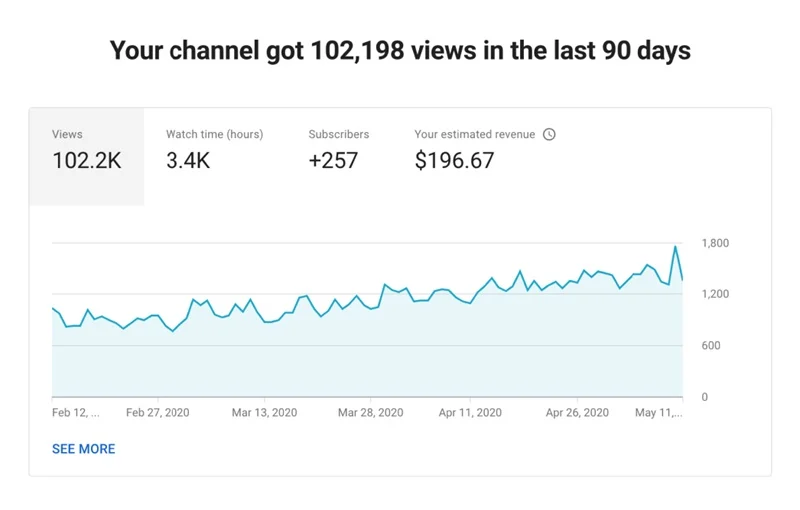Click the $196.67 revenue amount
The height and width of the screenshot is (510, 800).
click(454, 160)
